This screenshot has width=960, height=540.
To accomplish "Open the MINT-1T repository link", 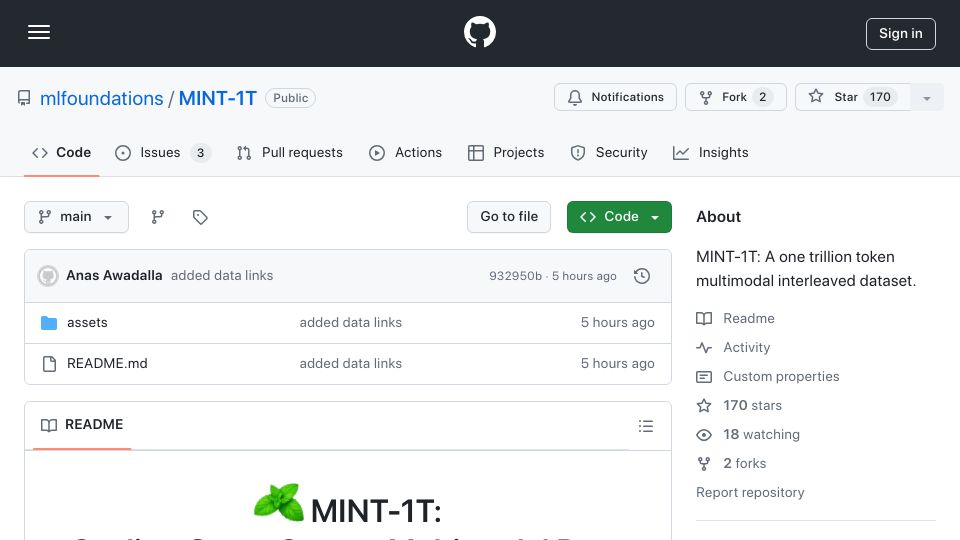I will coord(217,98).
